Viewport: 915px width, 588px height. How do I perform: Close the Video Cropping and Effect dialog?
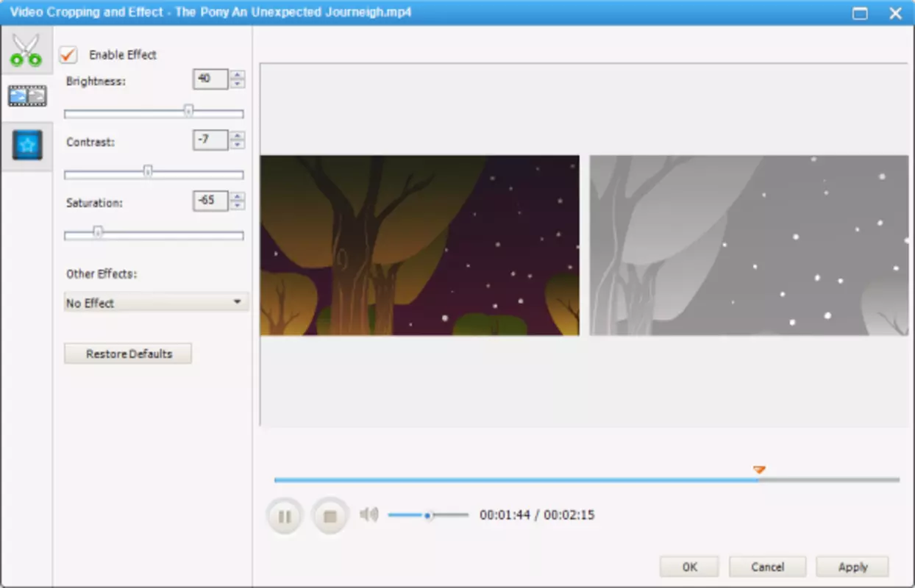click(x=895, y=12)
